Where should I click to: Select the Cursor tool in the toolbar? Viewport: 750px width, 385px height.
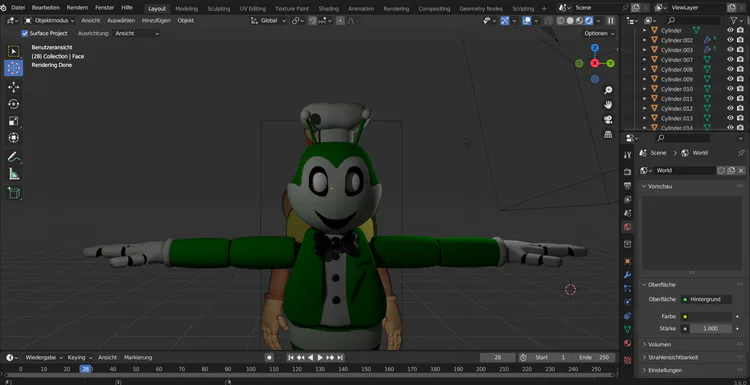pos(13,68)
